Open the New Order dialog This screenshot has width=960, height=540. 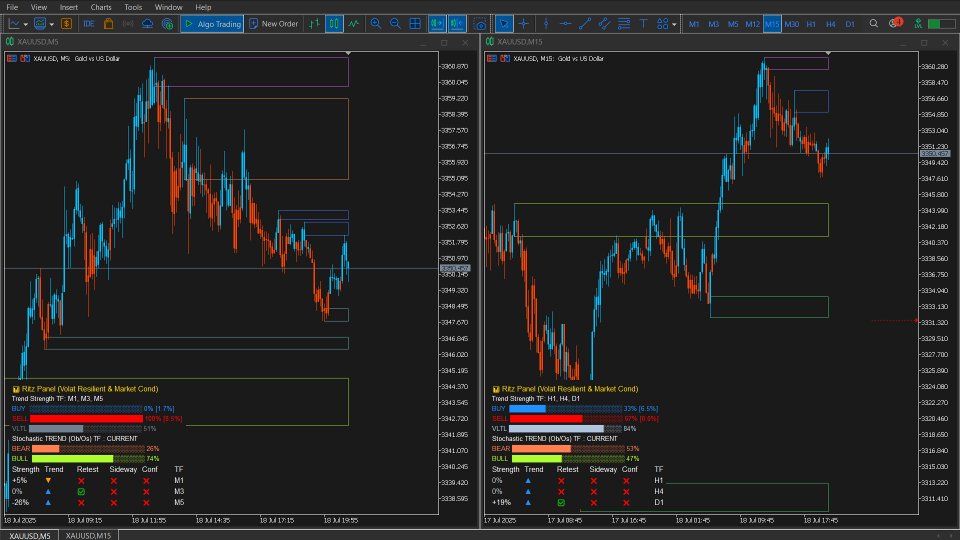point(274,24)
